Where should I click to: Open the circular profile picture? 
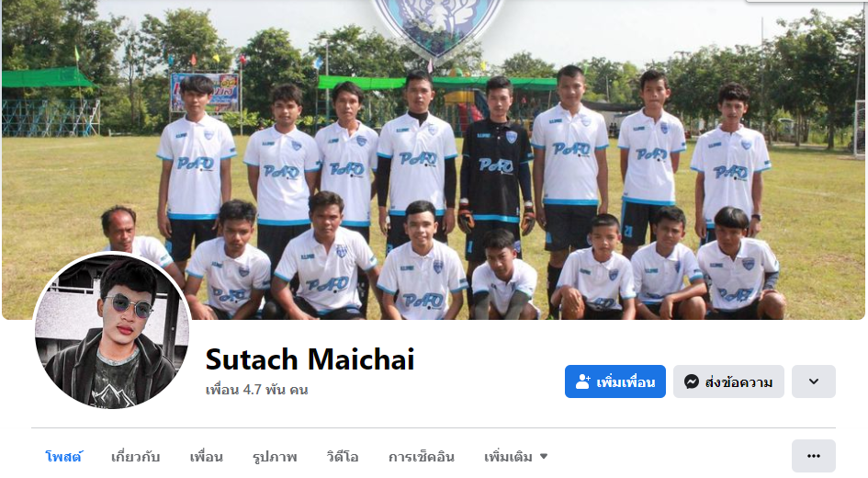112,331
